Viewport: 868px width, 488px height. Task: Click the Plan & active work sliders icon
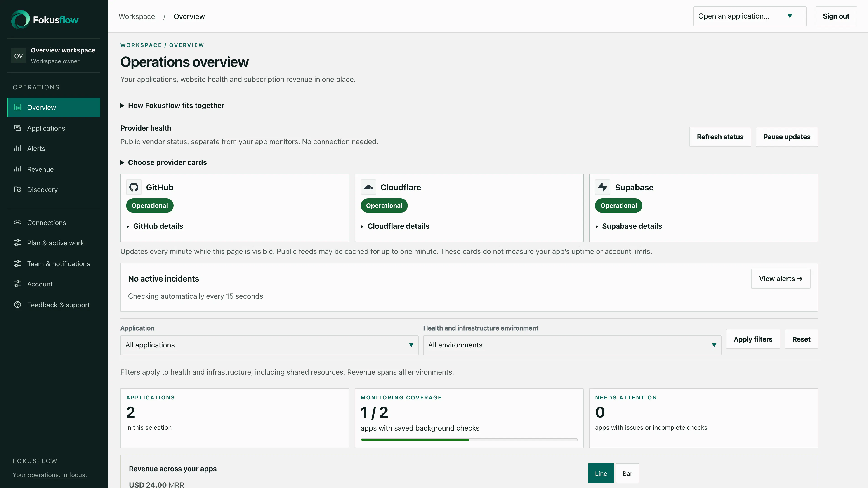[x=18, y=243]
